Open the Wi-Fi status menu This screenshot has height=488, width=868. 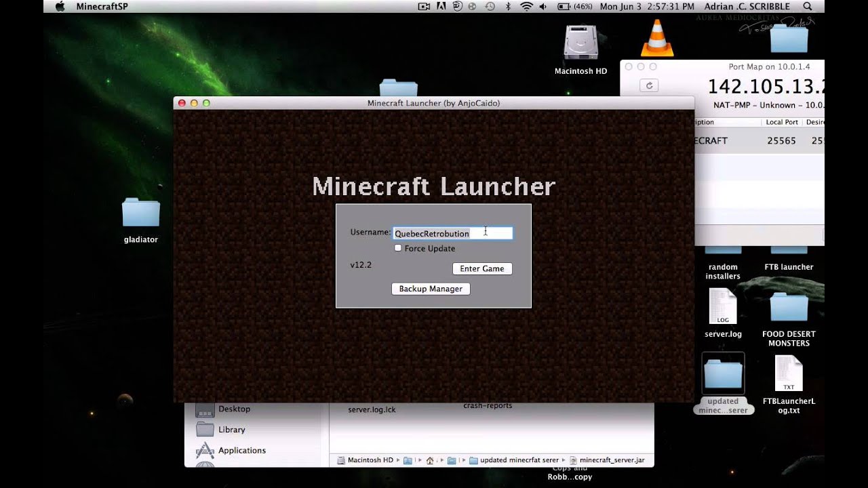coord(526,7)
